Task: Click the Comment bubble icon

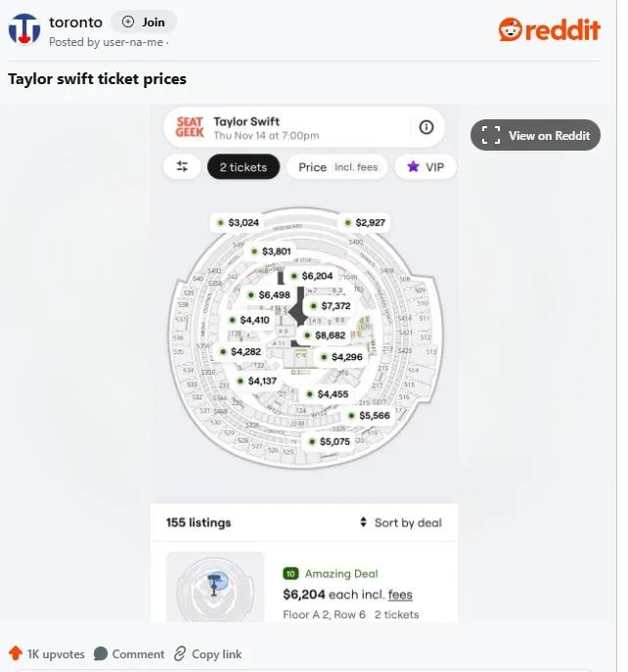Action: [x=101, y=654]
